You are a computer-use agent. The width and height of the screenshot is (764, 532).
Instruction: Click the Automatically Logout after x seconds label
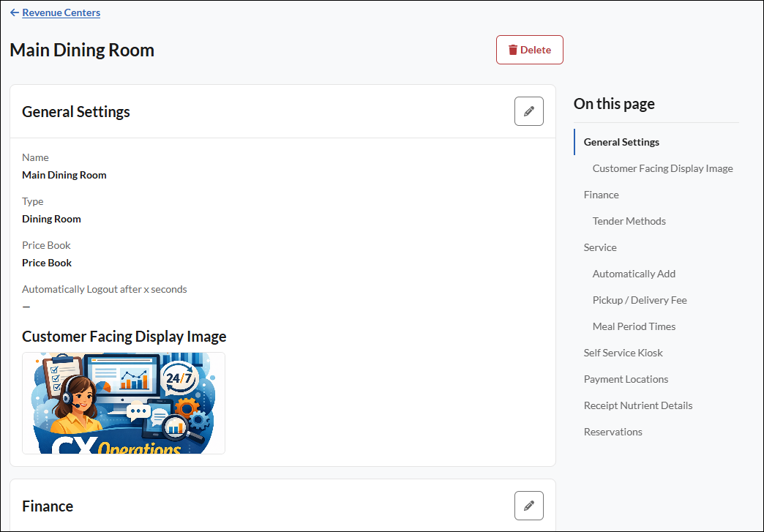[x=104, y=289]
